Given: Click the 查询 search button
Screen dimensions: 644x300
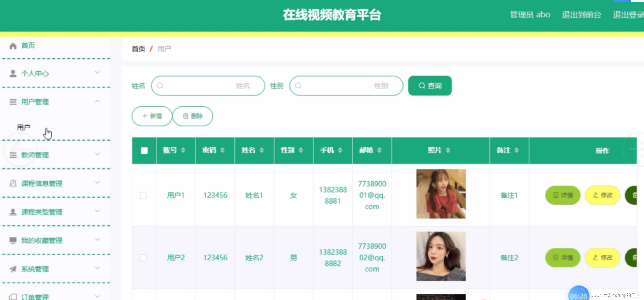Looking at the screenshot, I should click(x=430, y=86).
